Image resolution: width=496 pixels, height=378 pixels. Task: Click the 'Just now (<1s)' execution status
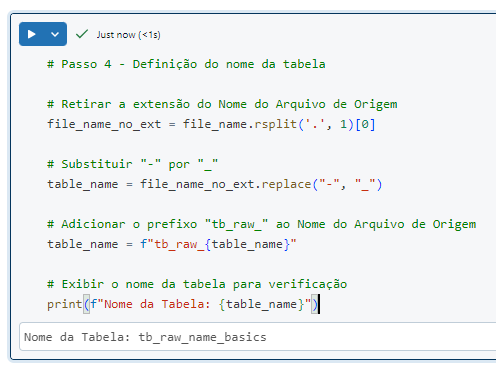(x=129, y=35)
